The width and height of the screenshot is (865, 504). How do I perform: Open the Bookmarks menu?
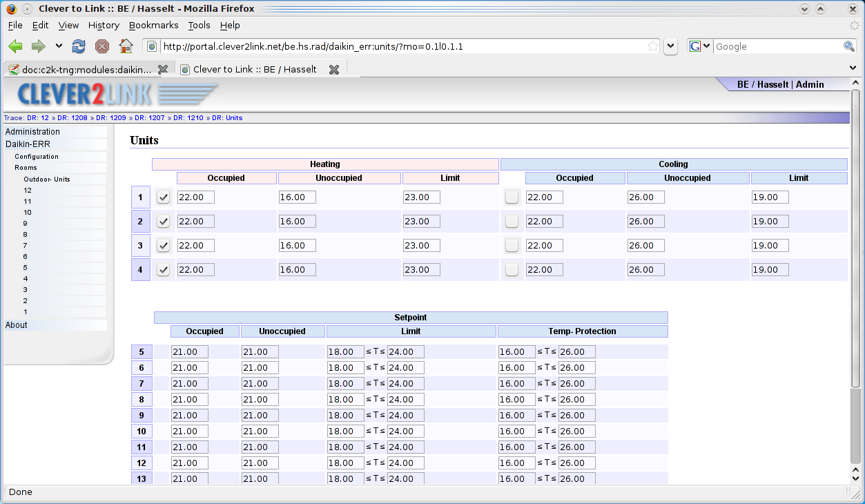point(153,25)
